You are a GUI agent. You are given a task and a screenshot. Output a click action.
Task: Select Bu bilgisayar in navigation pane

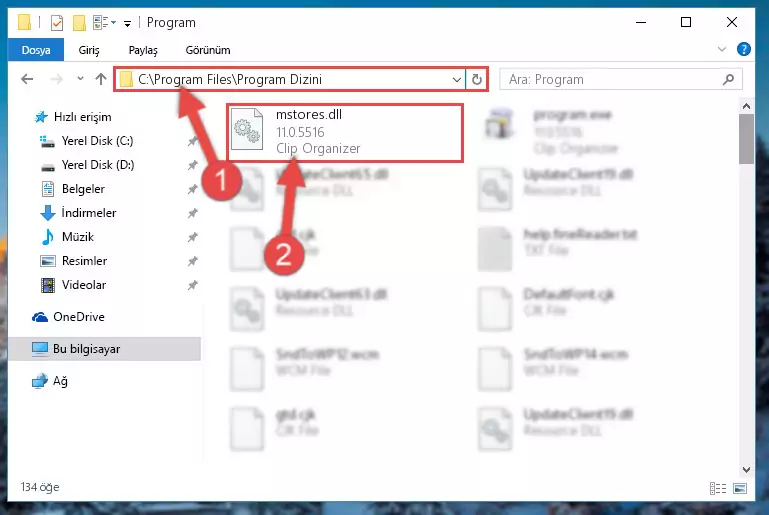pyautogui.click(x=104, y=349)
